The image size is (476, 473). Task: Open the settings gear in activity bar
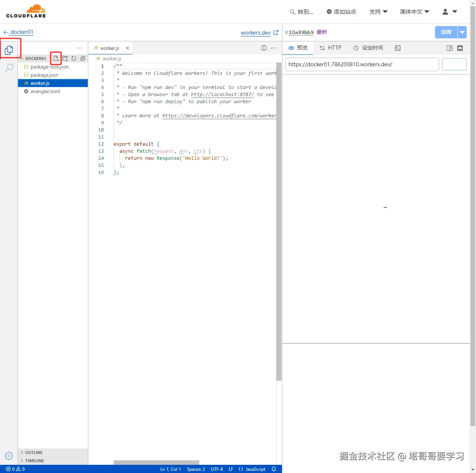click(x=9, y=456)
